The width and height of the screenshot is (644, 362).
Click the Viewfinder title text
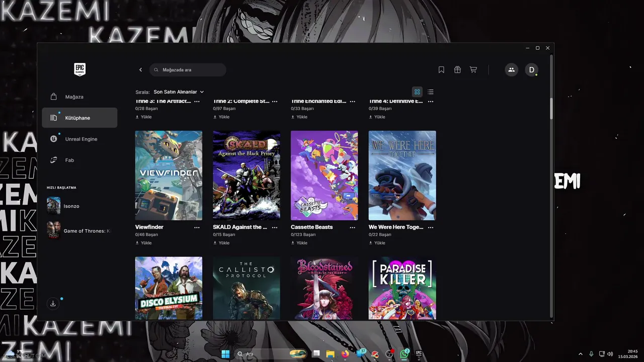(149, 227)
